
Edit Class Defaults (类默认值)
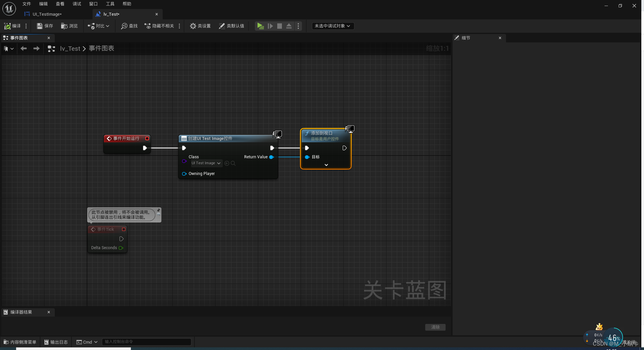click(x=232, y=26)
